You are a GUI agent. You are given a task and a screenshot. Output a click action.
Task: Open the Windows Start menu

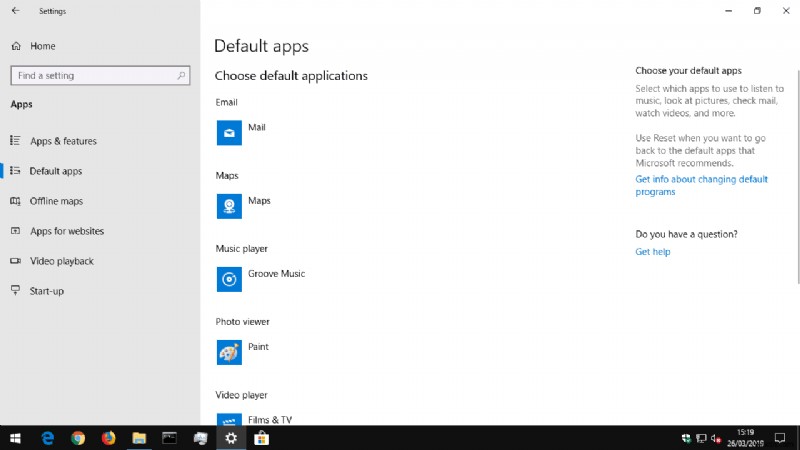(15, 438)
